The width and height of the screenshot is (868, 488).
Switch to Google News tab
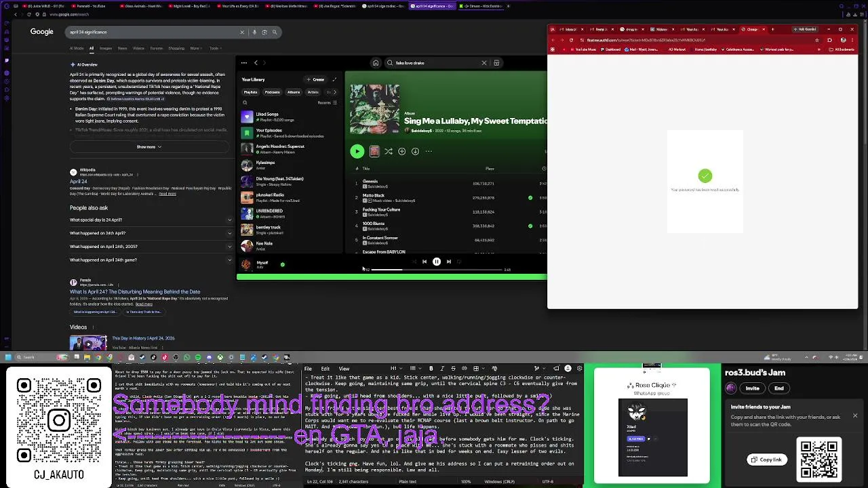tap(122, 48)
